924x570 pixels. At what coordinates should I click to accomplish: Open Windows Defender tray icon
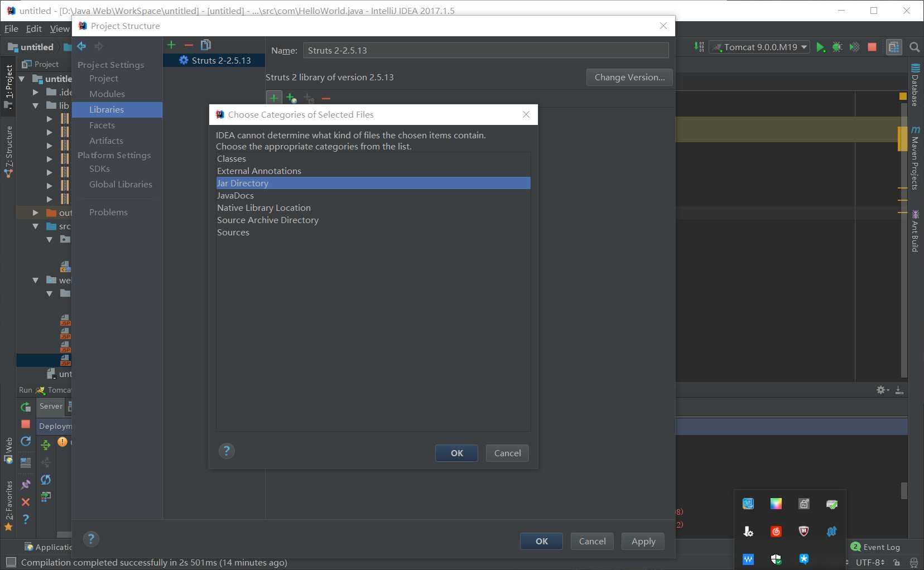pyautogui.click(x=776, y=559)
